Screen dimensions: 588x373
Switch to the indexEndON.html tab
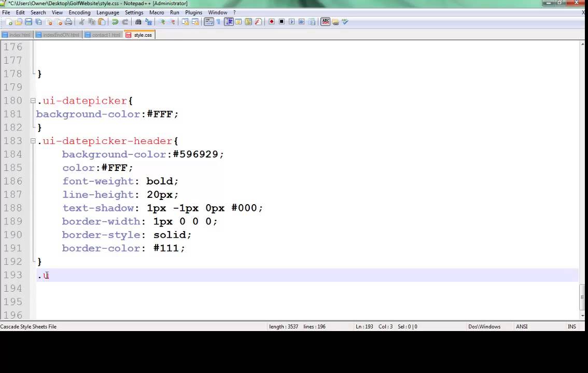click(58, 35)
